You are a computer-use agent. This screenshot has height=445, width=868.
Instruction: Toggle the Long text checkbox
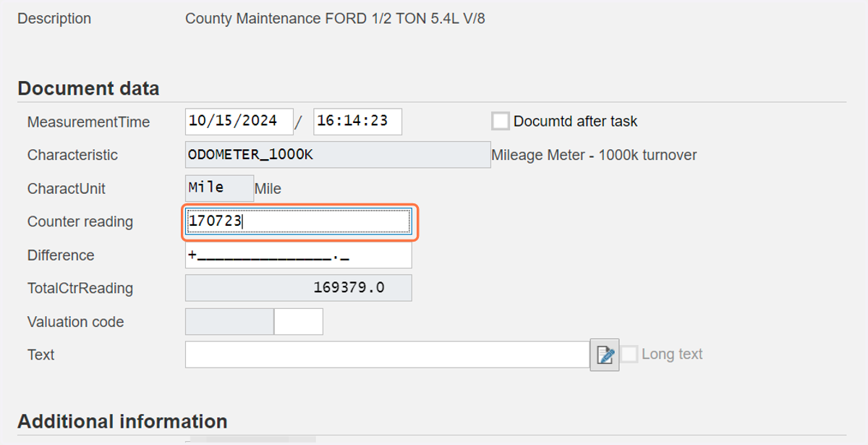click(x=629, y=354)
